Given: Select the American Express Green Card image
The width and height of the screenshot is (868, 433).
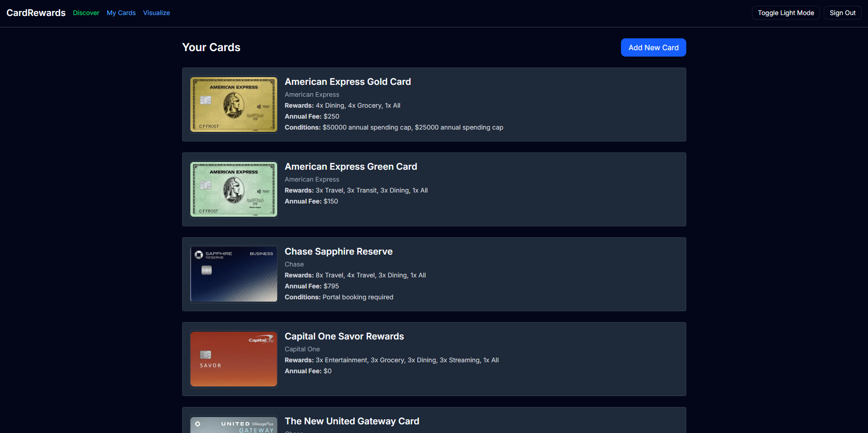Looking at the screenshot, I should pos(234,189).
